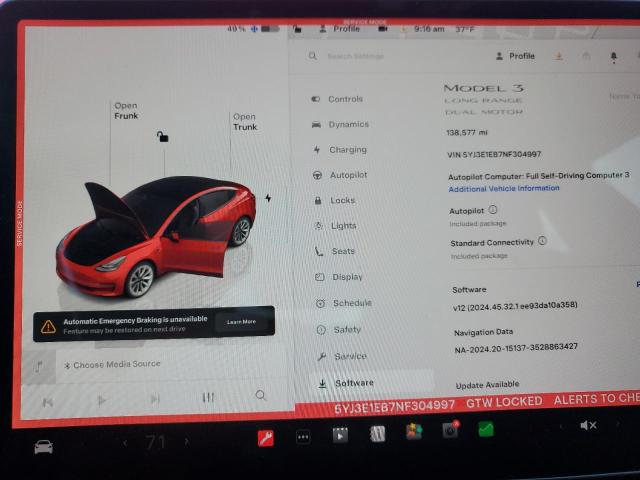The width and height of the screenshot is (640, 480).
Task: Tap the Autopilot info circle icon
Action: click(x=493, y=210)
